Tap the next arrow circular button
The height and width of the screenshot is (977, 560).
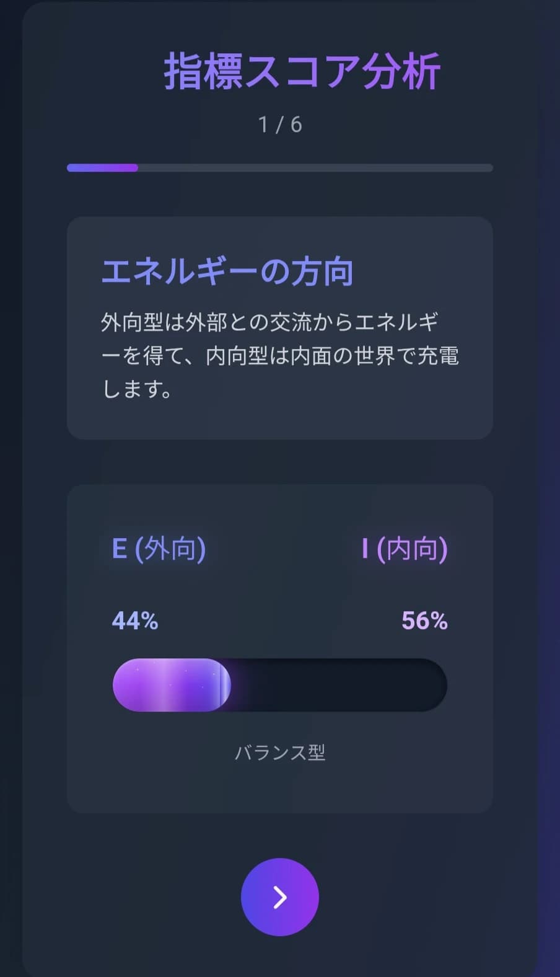(279, 896)
